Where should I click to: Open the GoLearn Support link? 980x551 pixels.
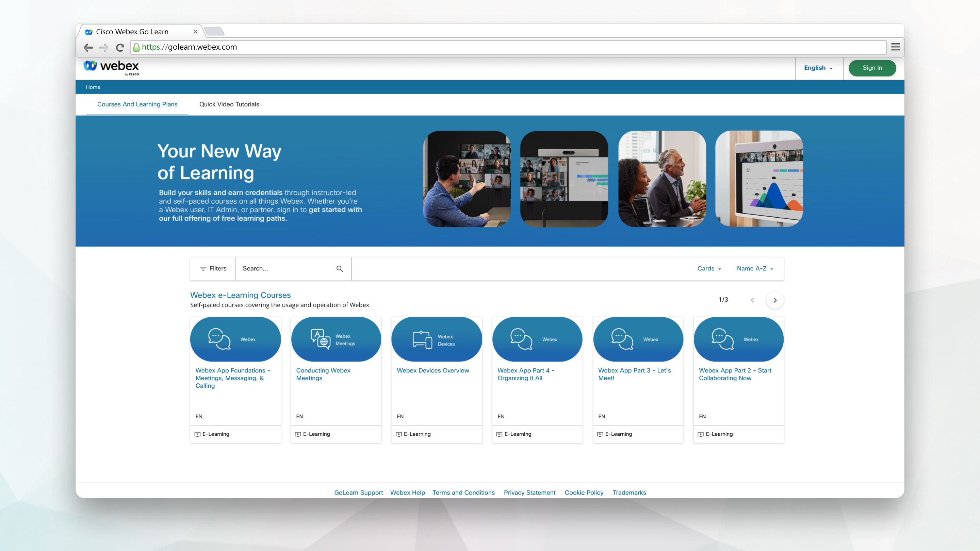358,492
